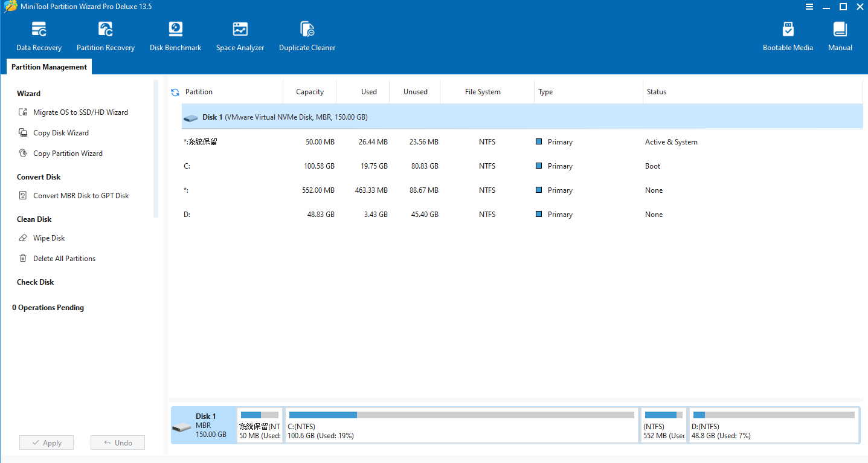The height and width of the screenshot is (463, 868).
Task: Create Bootable Media
Action: 788,37
